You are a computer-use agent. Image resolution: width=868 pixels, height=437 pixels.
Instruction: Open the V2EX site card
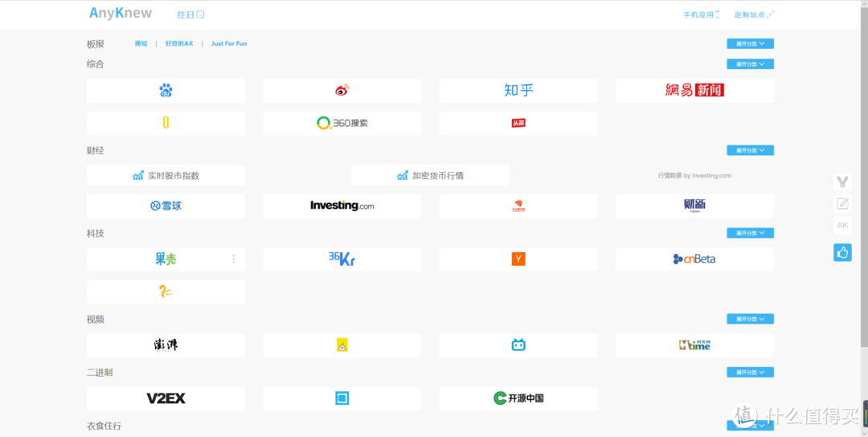click(166, 398)
